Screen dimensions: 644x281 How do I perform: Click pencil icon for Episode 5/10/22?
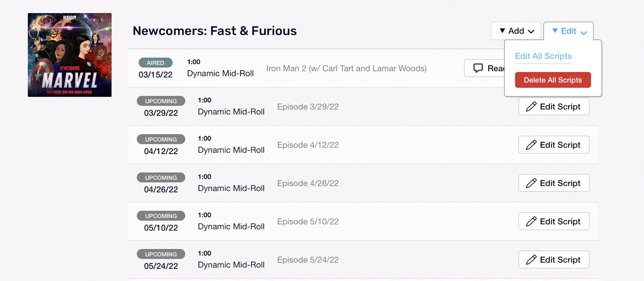click(x=531, y=222)
